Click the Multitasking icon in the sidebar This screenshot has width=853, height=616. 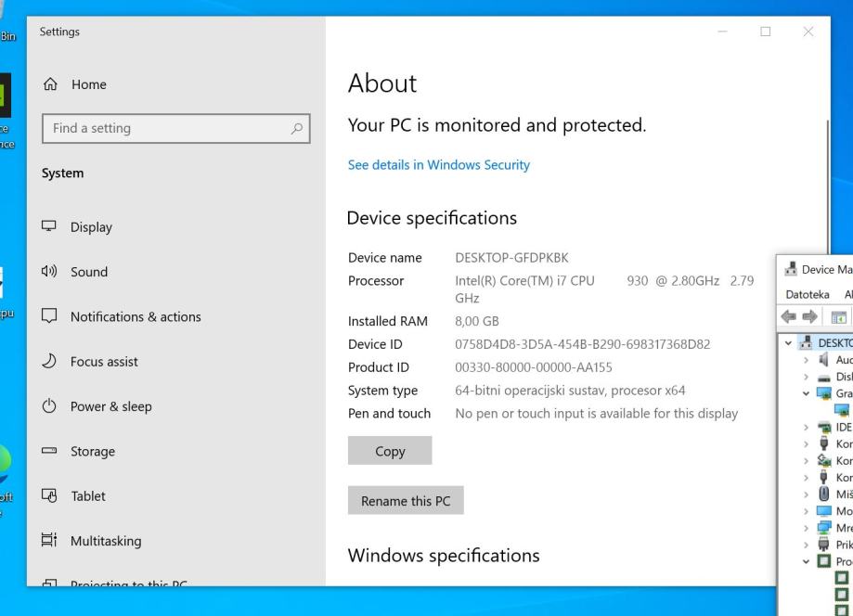point(50,541)
